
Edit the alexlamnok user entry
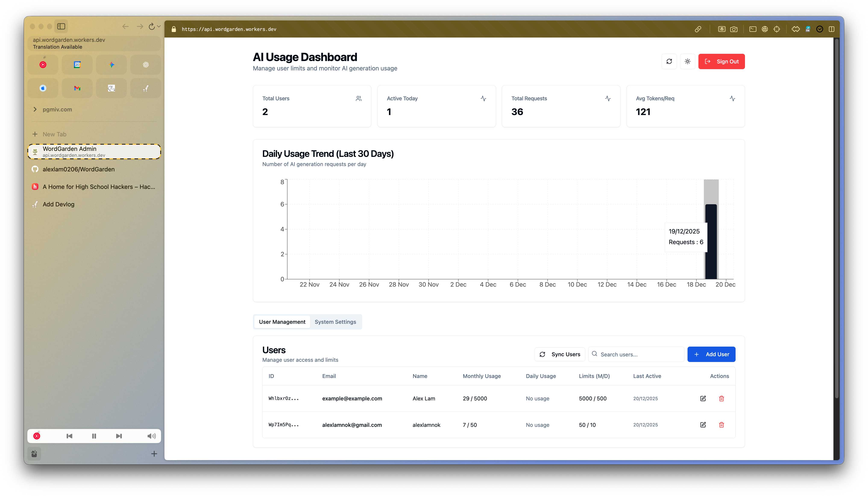703,425
